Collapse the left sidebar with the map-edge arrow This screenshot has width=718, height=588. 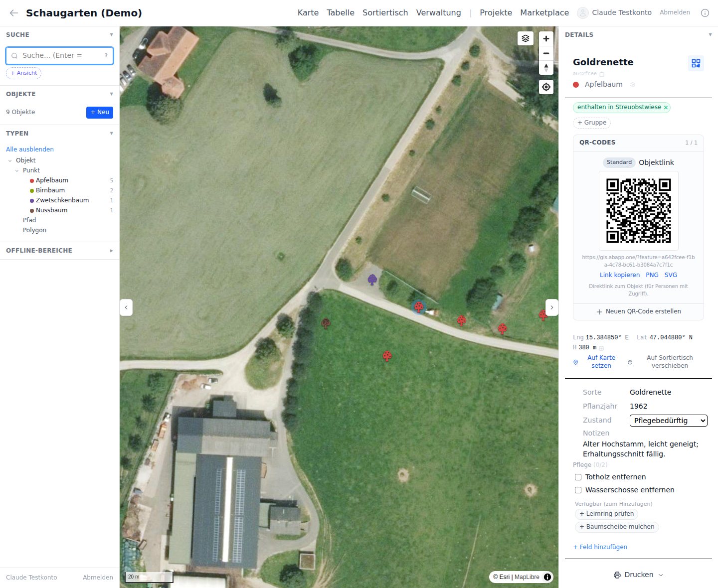point(126,307)
